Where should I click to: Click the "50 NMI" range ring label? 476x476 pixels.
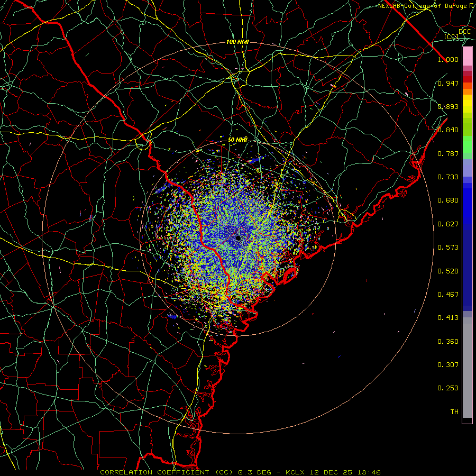pyautogui.click(x=237, y=140)
